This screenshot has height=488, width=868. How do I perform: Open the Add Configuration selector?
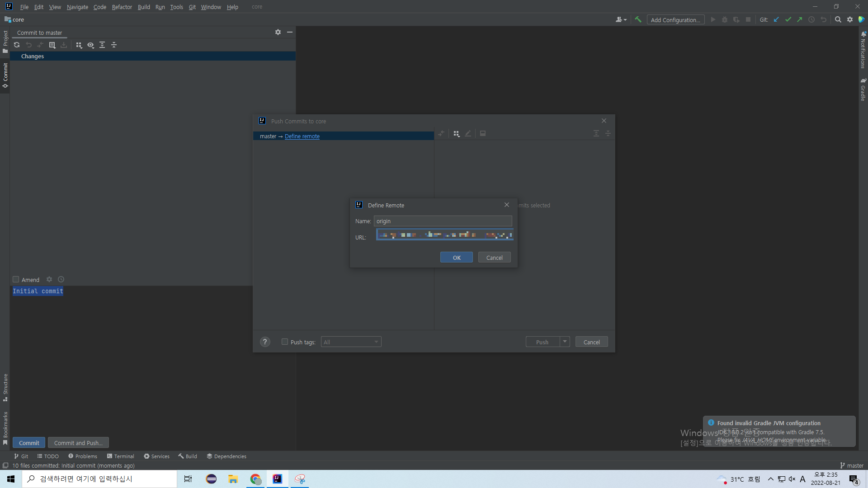point(675,20)
